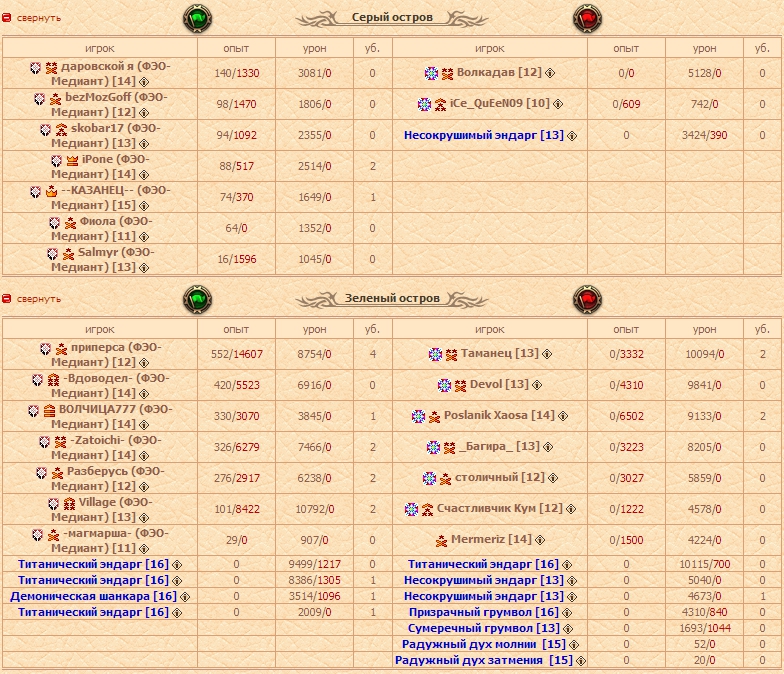Click info icon beside Радужный дух затмения [15]
The image size is (784, 674).
click(581, 661)
